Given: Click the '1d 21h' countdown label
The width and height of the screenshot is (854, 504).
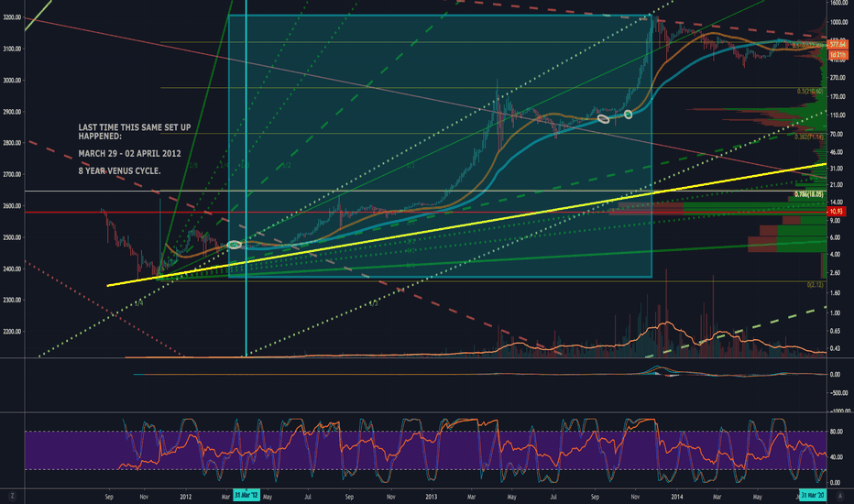Looking at the screenshot, I should click(x=838, y=55).
